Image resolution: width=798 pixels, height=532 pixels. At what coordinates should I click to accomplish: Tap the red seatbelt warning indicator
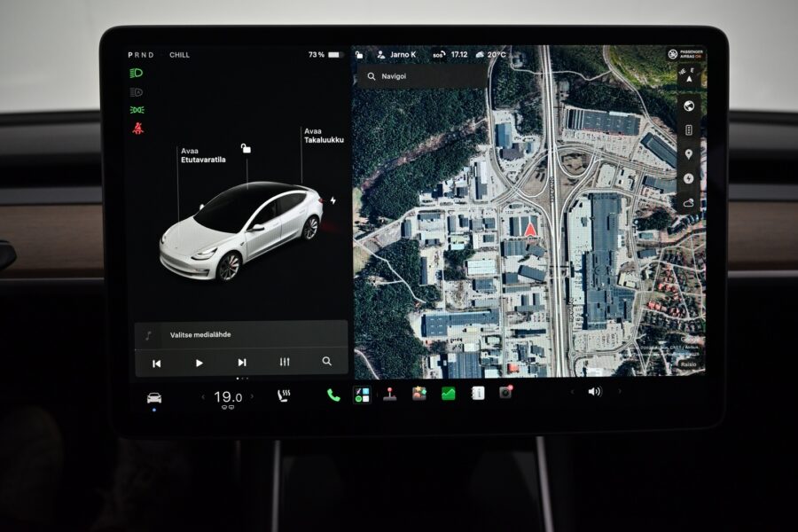(137, 129)
